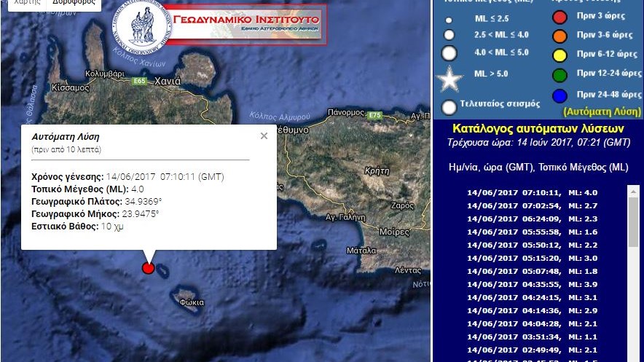Click the Αγ. Γαλήνη label on map
Image resolution: width=644 pixels, height=362 pixels.
tap(345, 218)
